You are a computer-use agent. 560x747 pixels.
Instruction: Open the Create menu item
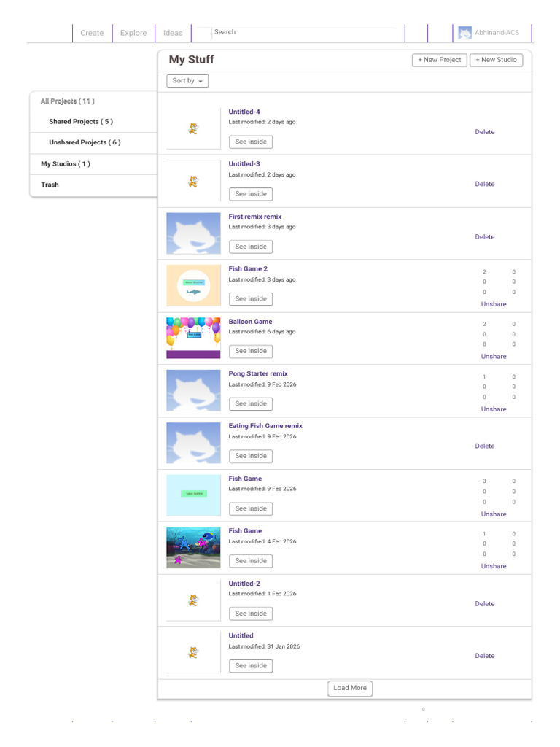tap(92, 33)
